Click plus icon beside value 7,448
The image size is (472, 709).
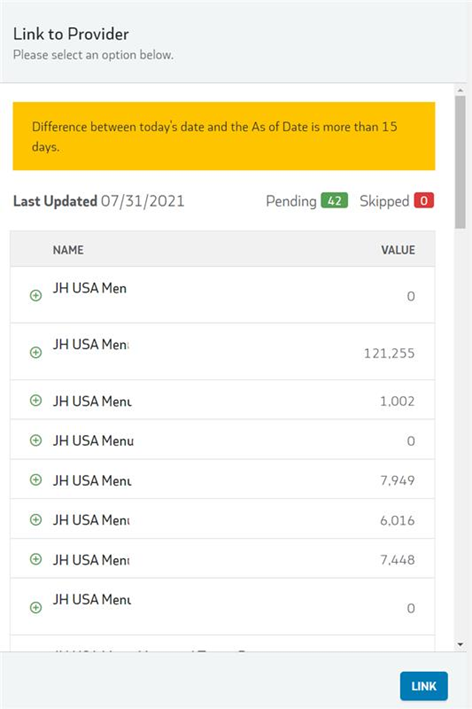(x=36, y=559)
